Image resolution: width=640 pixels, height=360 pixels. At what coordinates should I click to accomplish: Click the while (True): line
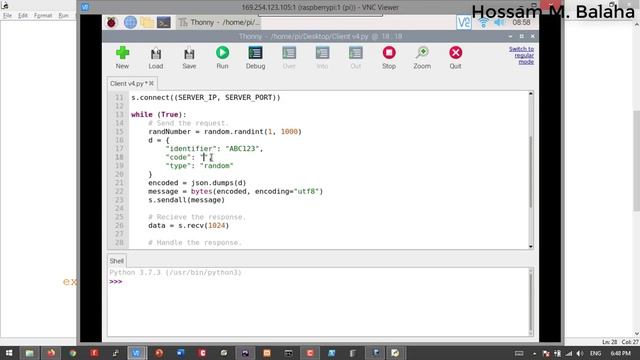(158, 115)
